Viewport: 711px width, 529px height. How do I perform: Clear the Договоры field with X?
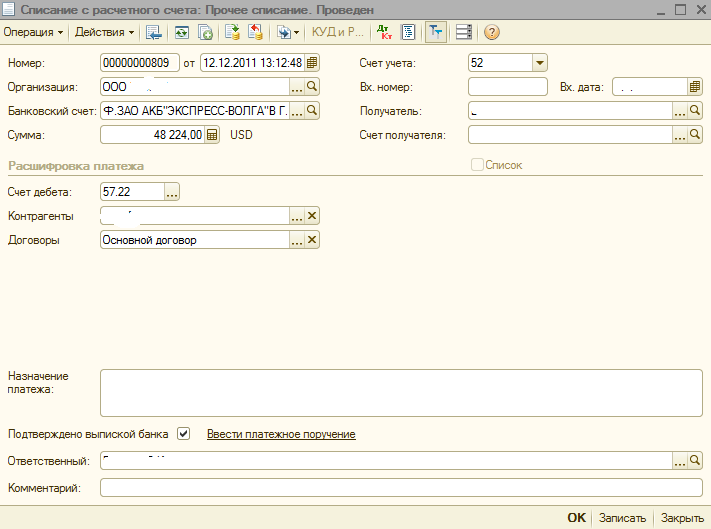coord(312,240)
